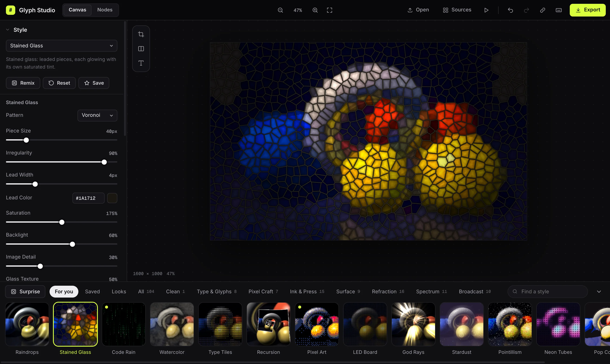Select the Stardust style thumbnail
Screen dimensions: 610x364
(462, 324)
